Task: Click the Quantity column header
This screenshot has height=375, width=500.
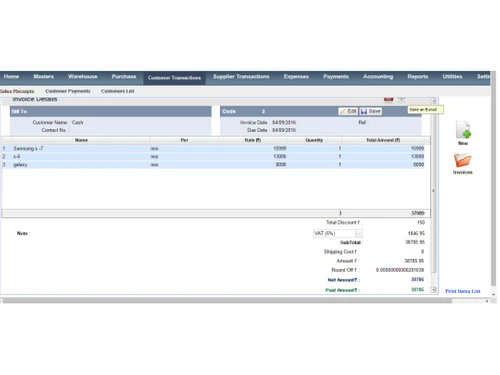Action: point(314,140)
